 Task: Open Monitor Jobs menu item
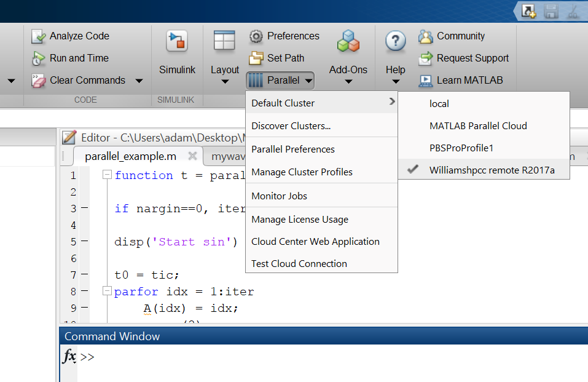coord(321,196)
